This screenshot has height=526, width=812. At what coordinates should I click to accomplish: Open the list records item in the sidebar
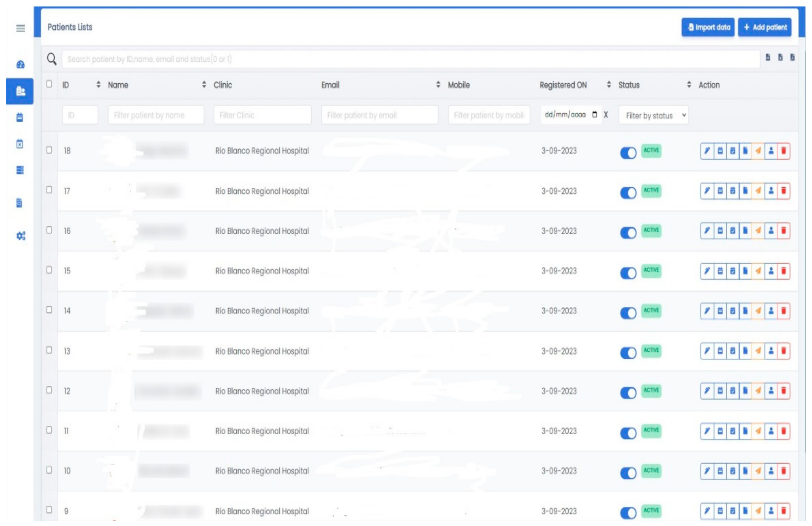pyautogui.click(x=20, y=170)
